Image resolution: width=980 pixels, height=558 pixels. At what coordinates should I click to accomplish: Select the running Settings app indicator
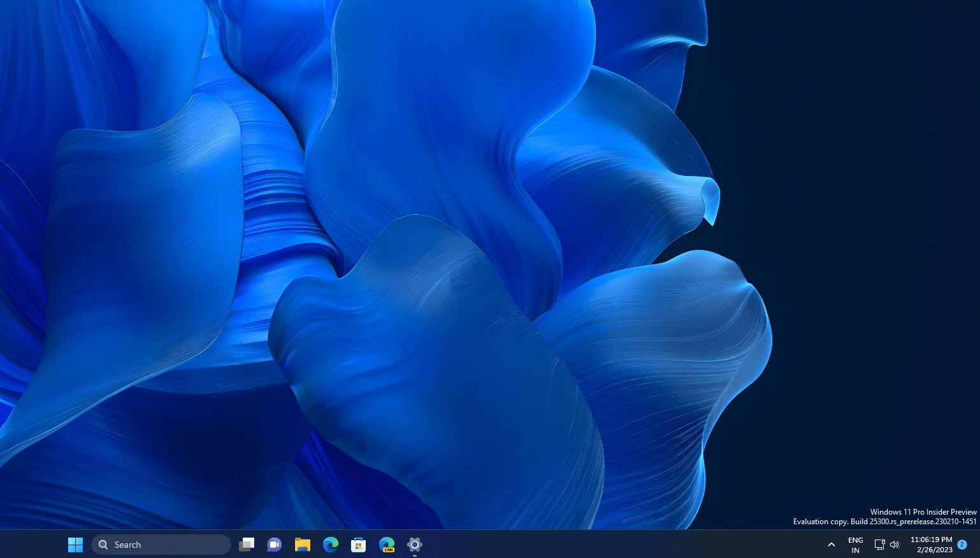(414, 544)
